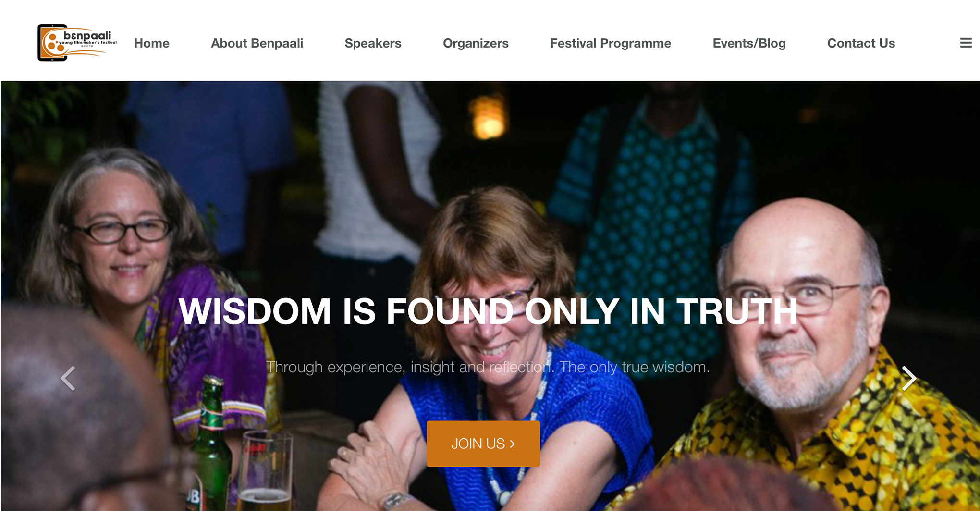980x518 pixels.
Task: Open the Speakers page
Action: point(373,43)
